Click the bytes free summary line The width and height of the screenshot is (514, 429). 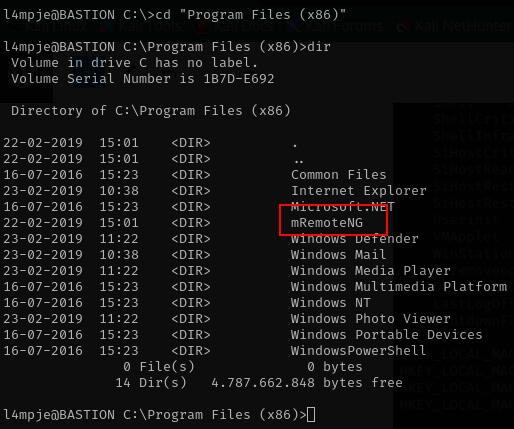(259, 383)
